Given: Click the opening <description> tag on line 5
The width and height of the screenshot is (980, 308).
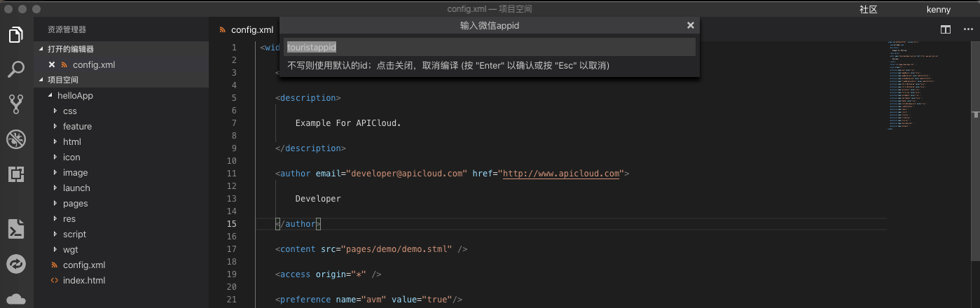Looking at the screenshot, I should point(308,97).
